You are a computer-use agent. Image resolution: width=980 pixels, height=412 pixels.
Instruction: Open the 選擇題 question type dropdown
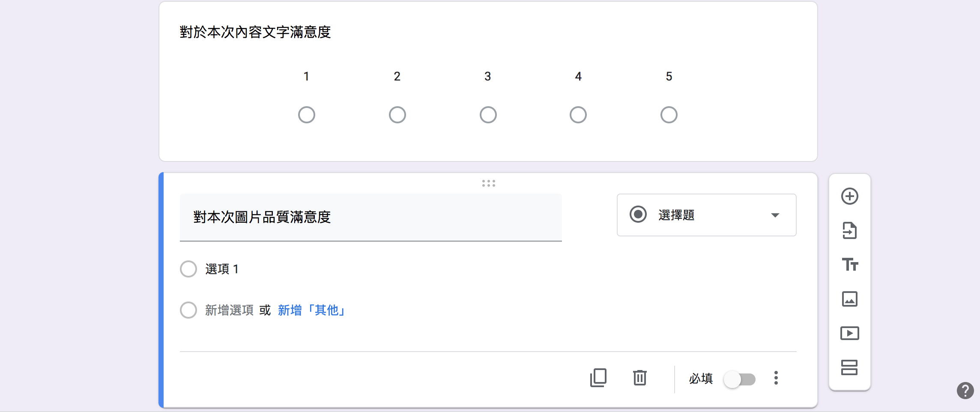(706, 215)
